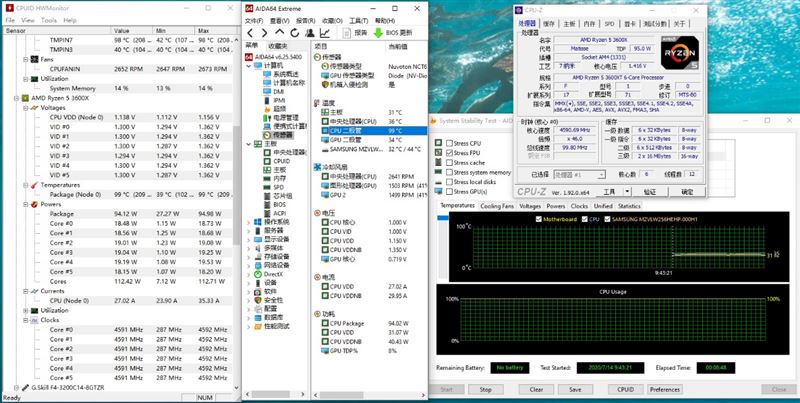Collapse 计算机 node in AIDA64 tree
Viewport: 800px width, 403px height.
[x=249, y=66]
